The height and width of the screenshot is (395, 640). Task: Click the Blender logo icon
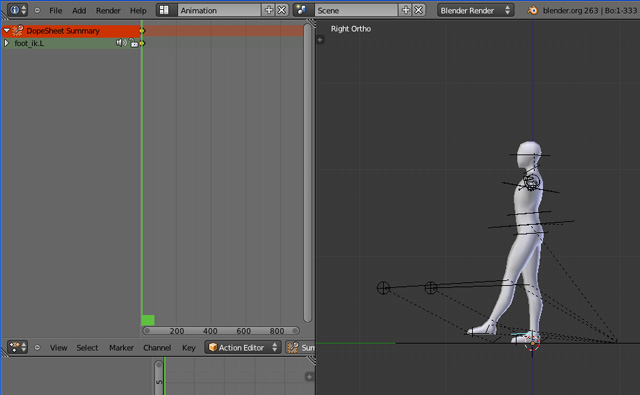coord(533,10)
